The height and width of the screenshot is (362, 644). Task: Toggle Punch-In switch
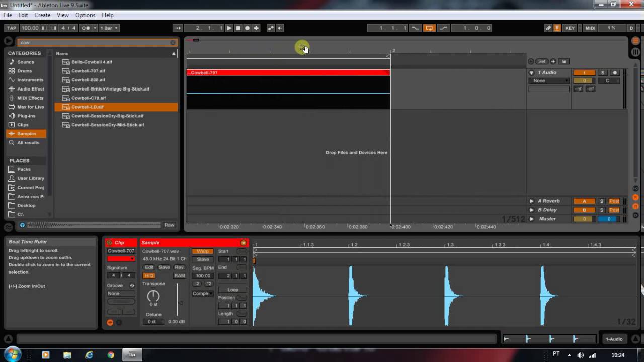pyautogui.click(x=415, y=28)
